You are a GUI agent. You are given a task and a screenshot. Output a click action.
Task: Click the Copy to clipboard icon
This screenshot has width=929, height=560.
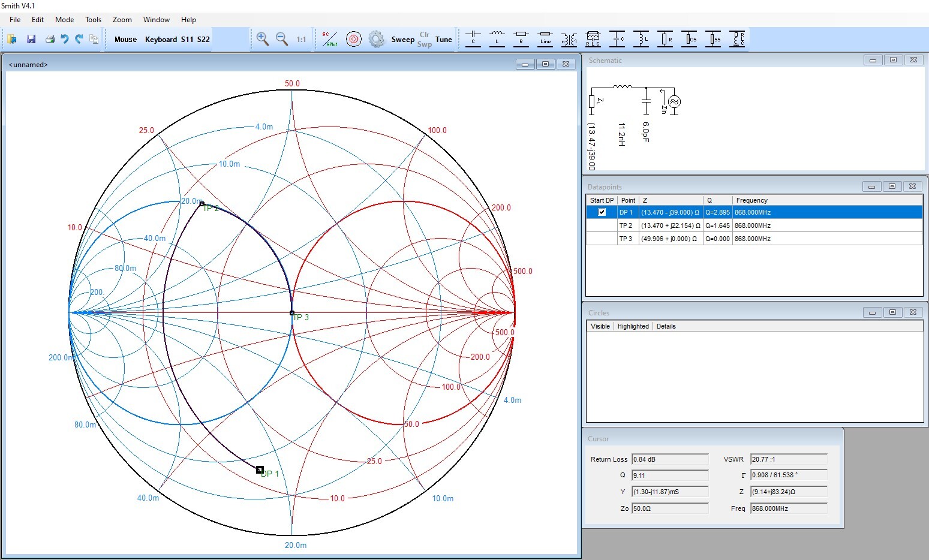tap(94, 39)
